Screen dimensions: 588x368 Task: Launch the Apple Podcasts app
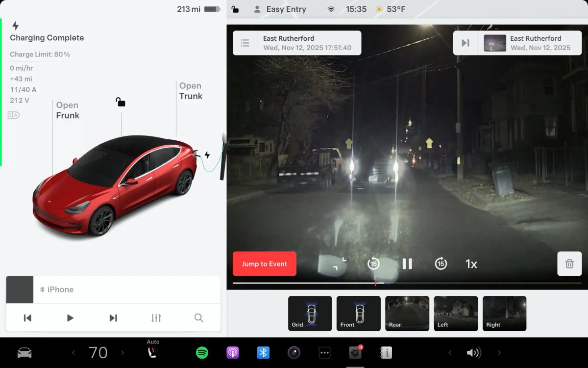click(233, 353)
